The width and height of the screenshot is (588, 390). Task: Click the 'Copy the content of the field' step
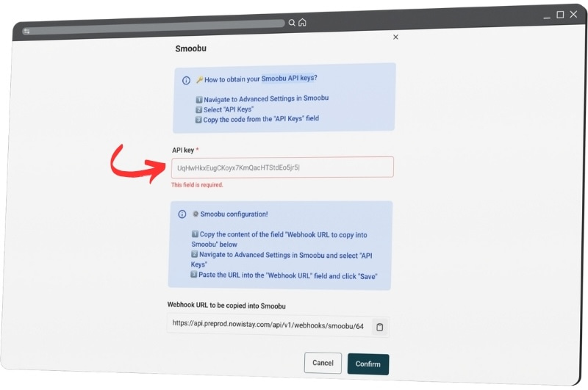pyautogui.click(x=279, y=239)
